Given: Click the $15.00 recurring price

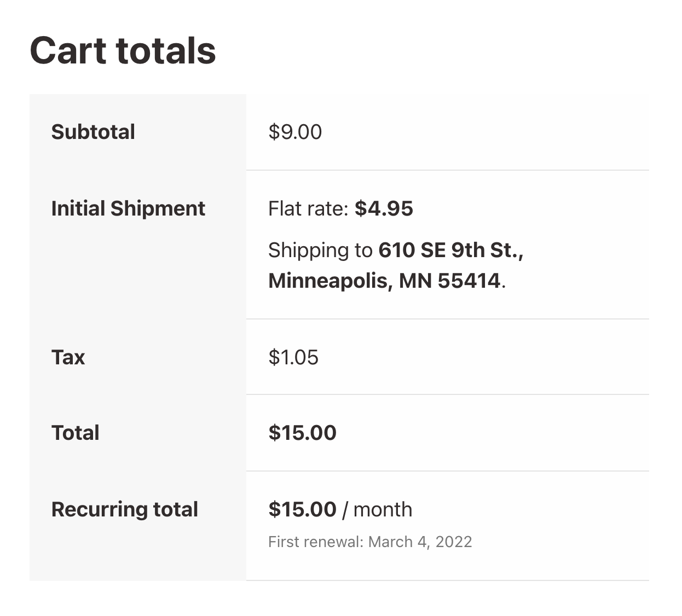Looking at the screenshot, I should (x=302, y=509).
